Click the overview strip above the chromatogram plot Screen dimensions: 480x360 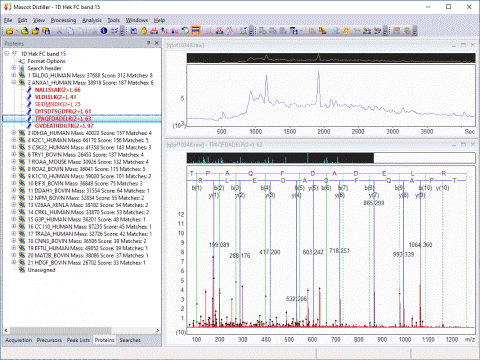tap(331, 58)
